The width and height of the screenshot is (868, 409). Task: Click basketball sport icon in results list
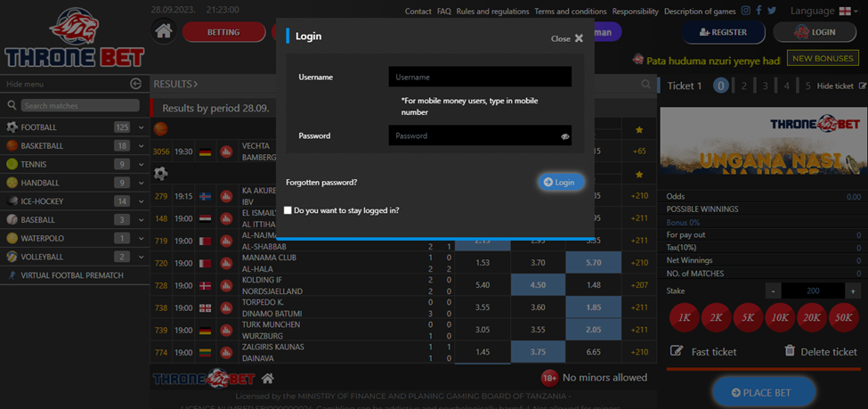pyautogui.click(x=160, y=129)
